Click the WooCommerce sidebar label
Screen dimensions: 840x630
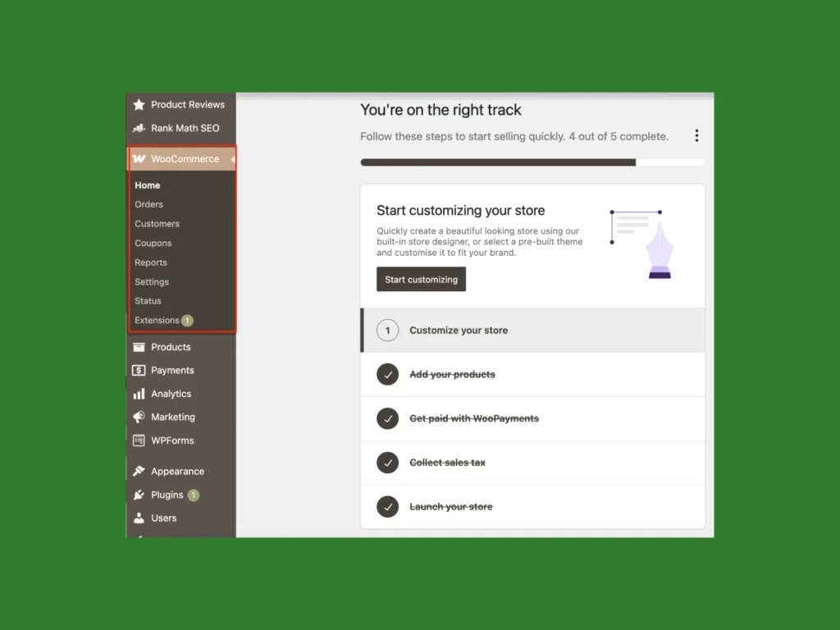pyautogui.click(x=185, y=159)
